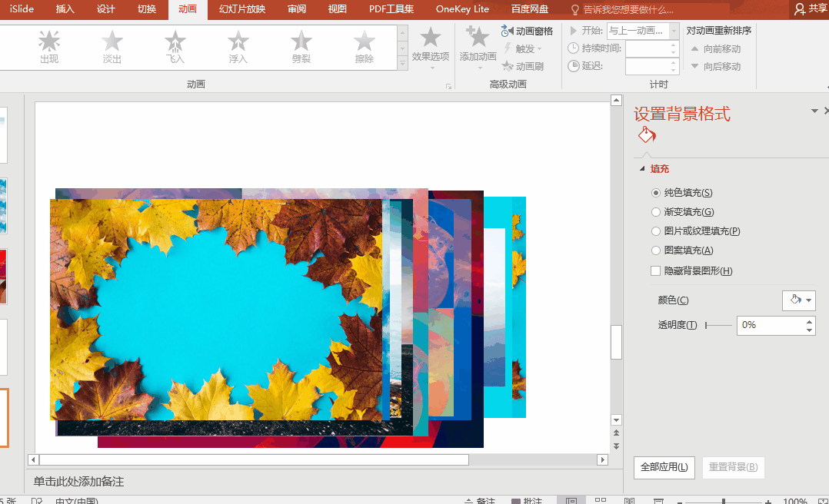Click the 透明度 0% input field

tap(771, 326)
